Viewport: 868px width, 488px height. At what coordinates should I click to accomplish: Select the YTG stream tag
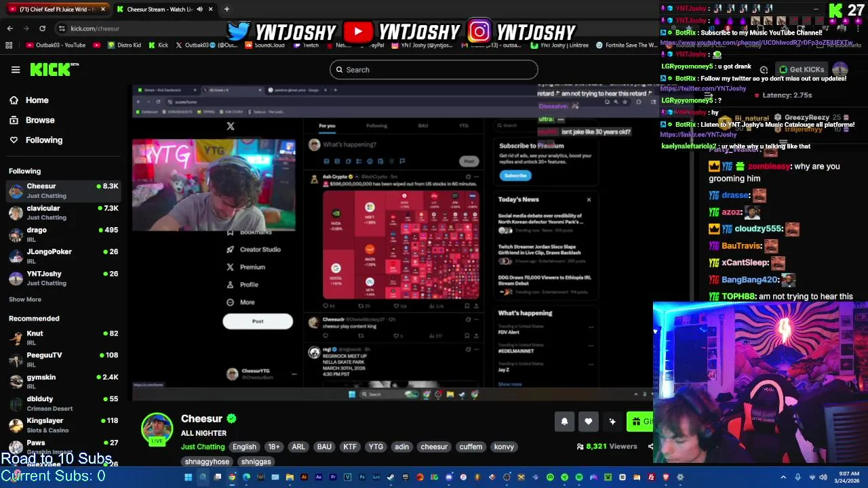pos(376,447)
